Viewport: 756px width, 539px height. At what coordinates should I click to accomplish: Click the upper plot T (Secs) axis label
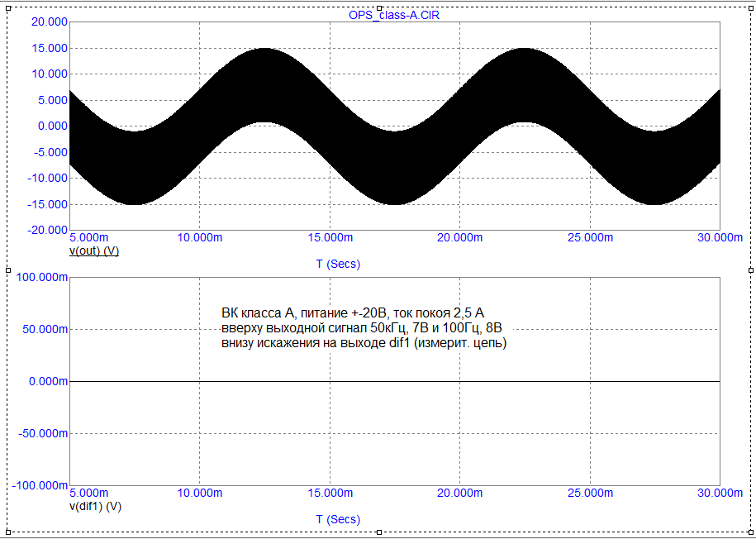[x=338, y=264]
